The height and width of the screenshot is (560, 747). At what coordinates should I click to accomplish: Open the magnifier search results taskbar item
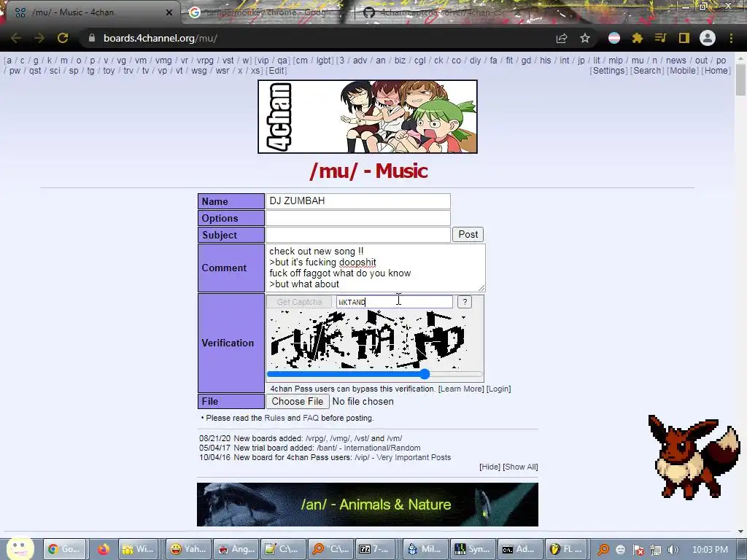tap(330, 549)
